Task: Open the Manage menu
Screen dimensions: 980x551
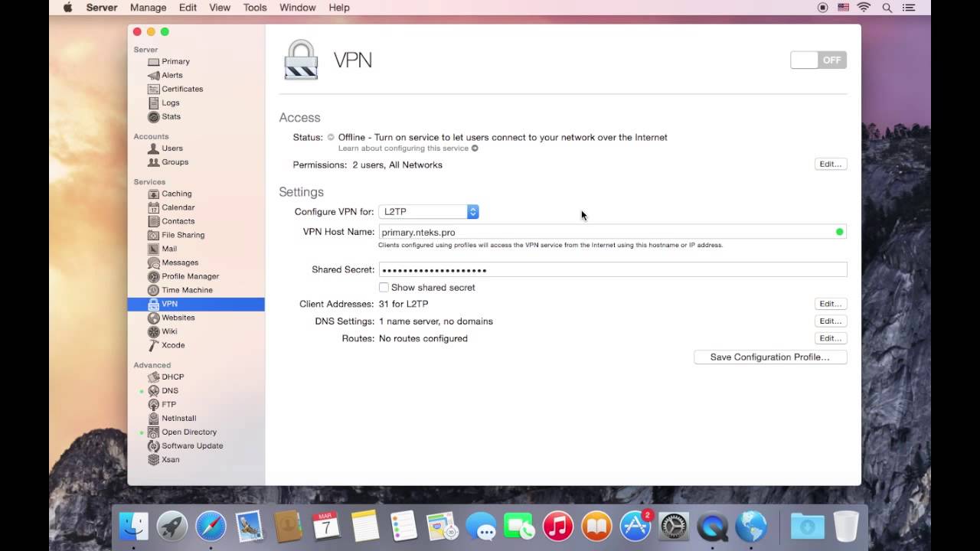Action: tap(149, 8)
